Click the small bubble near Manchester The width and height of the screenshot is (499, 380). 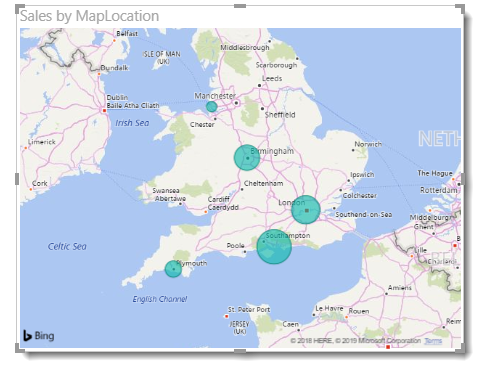click(211, 107)
